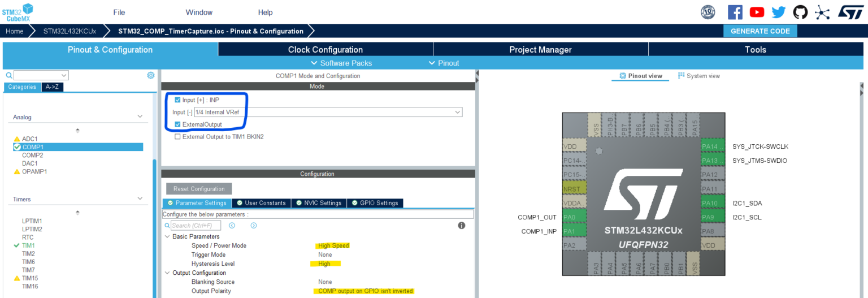The height and width of the screenshot is (298, 868).
Task: Click the ST logo icon in header
Action: tap(850, 12)
